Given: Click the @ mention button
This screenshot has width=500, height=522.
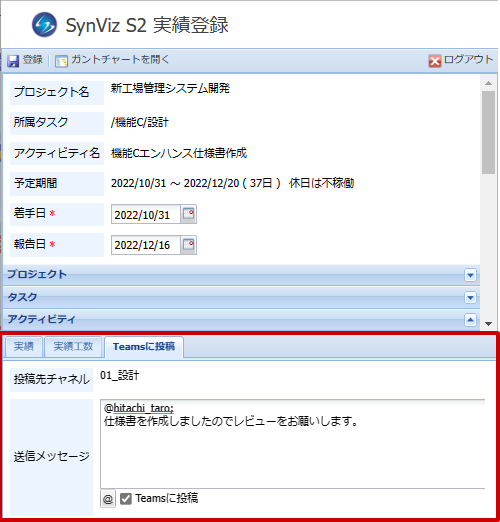Looking at the screenshot, I should coord(108,499).
